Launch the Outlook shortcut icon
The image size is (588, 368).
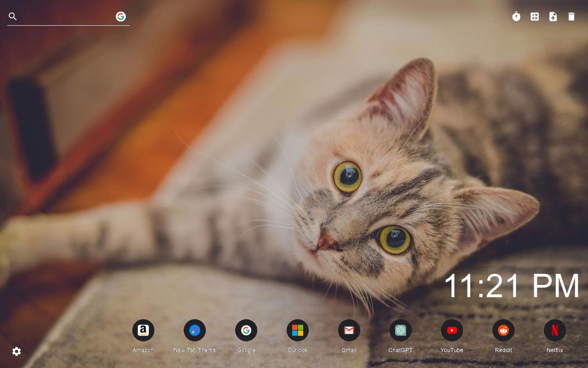tap(298, 330)
